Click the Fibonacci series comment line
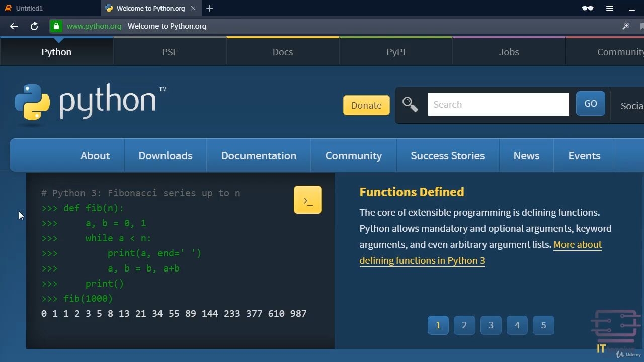 [141, 193]
